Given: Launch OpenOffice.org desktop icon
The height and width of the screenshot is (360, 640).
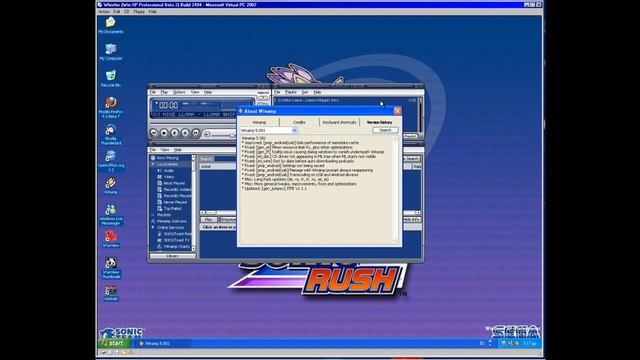Looking at the screenshot, I should (x=110, y=161).
